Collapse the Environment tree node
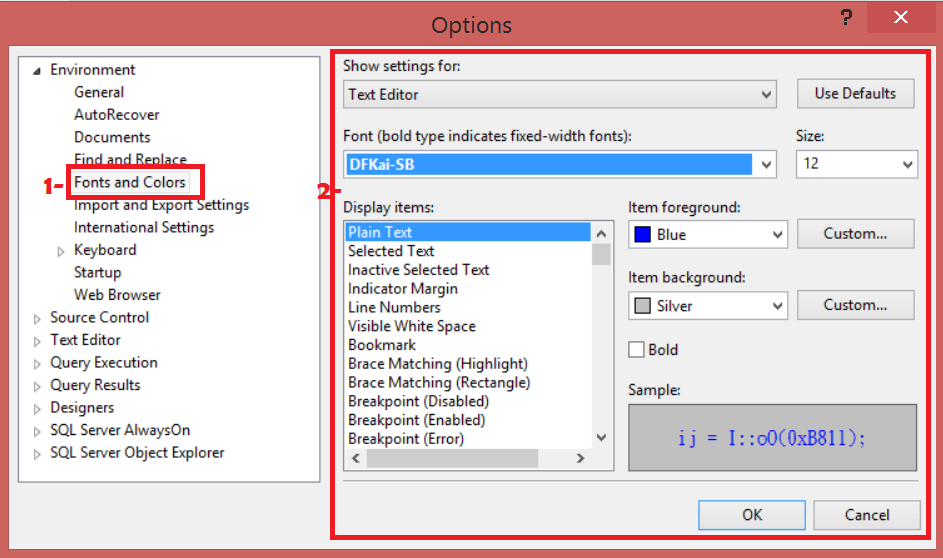Image resolution: width=943 pixels, height=558 pixels. click(37, 71)
